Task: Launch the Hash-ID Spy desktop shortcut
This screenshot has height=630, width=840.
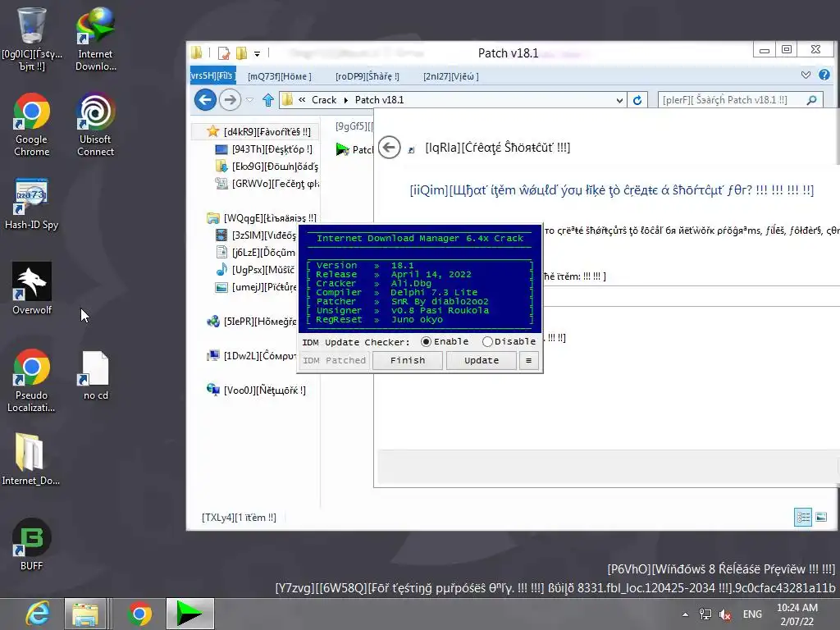Action: pyautogui.click(x=32, y=203)
